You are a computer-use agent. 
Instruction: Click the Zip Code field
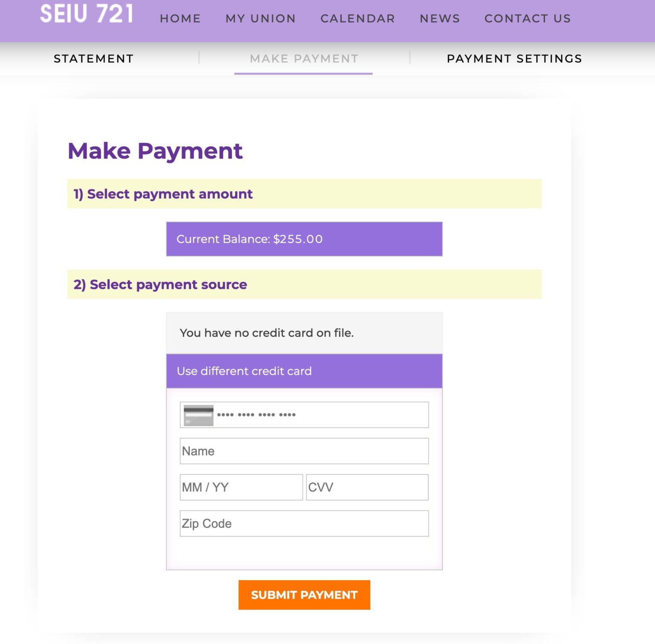tap(304, 523)
